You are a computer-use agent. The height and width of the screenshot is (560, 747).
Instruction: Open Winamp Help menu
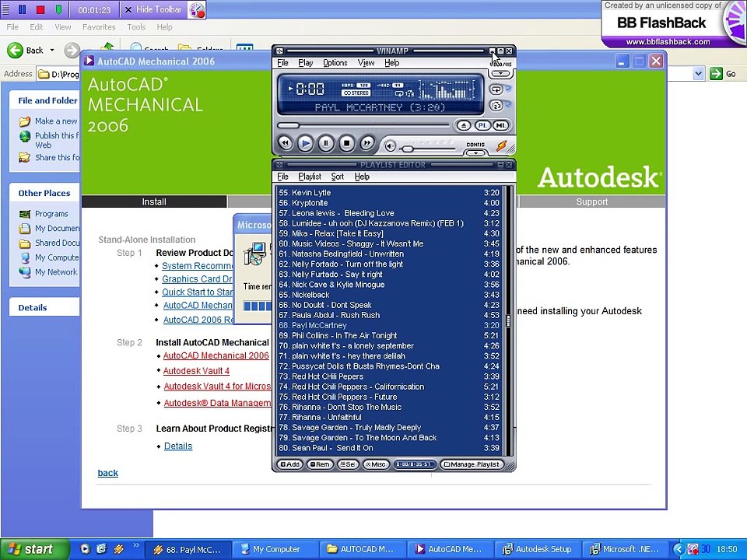391,63
